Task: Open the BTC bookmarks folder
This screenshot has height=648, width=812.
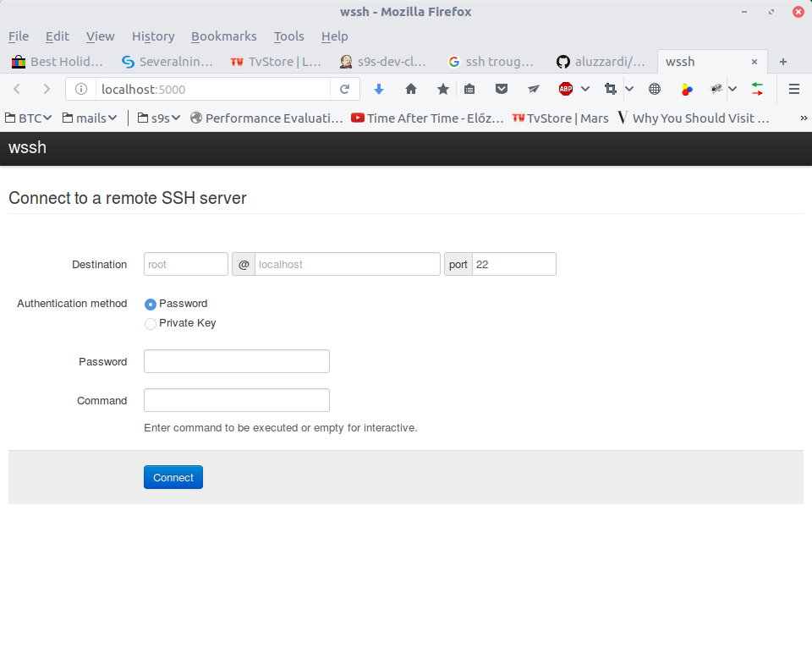Action: pos(29,118)
